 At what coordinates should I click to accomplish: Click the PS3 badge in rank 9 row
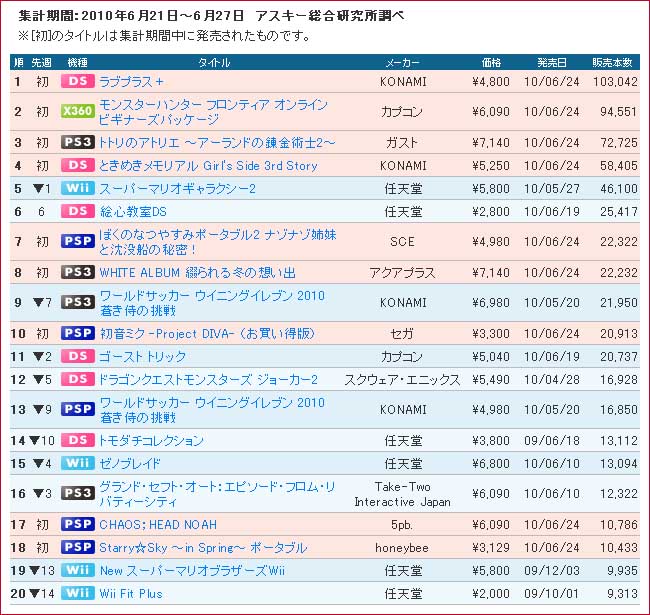[78, 302]
